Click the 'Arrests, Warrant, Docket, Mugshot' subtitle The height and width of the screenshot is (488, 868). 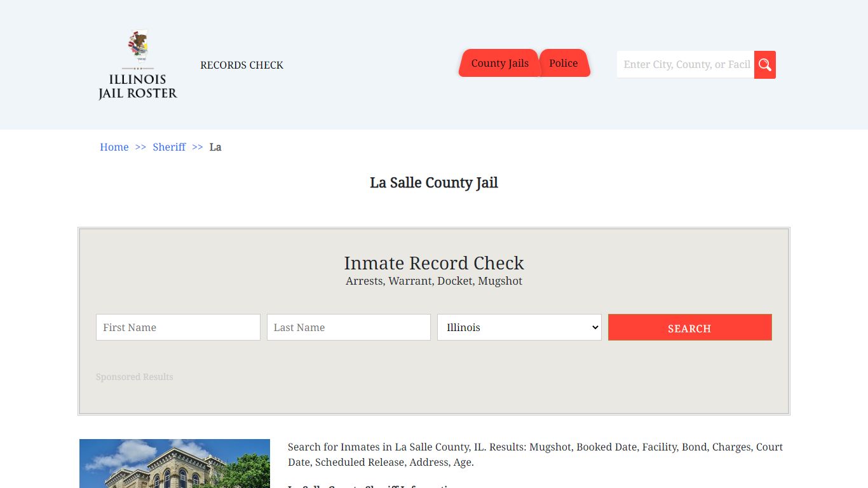pyautogui.click(x=434, y=281)
